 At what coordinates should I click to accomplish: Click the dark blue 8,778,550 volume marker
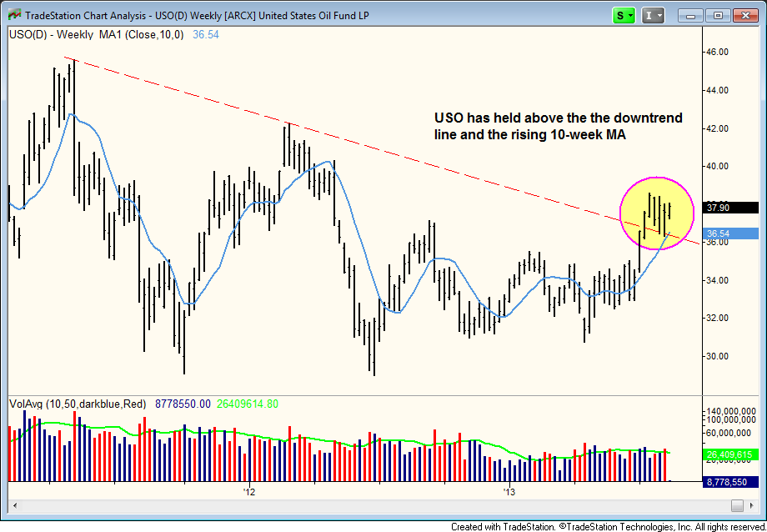click(730, 482)
